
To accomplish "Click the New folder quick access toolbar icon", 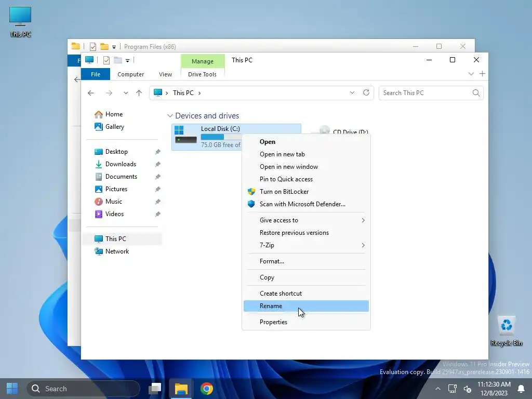I will (x=118, y=60).
